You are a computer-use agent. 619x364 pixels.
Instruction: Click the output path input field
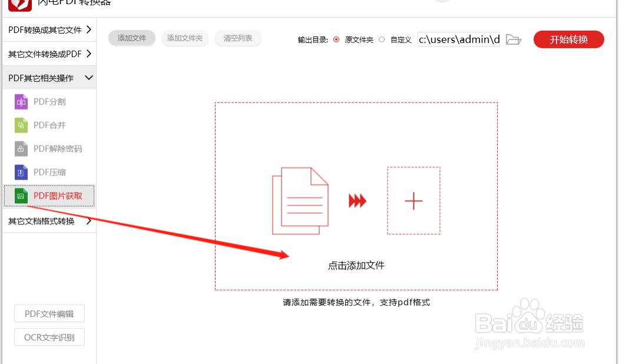click(x=459, y=39)
